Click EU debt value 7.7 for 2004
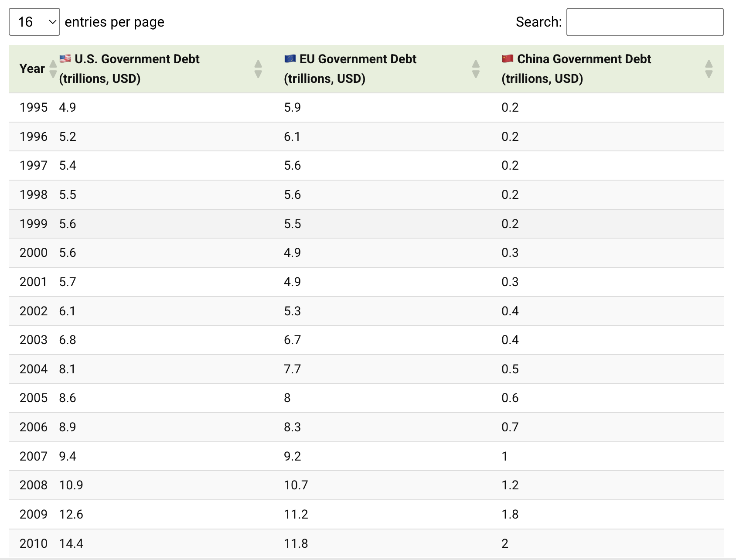 point(292,369)
